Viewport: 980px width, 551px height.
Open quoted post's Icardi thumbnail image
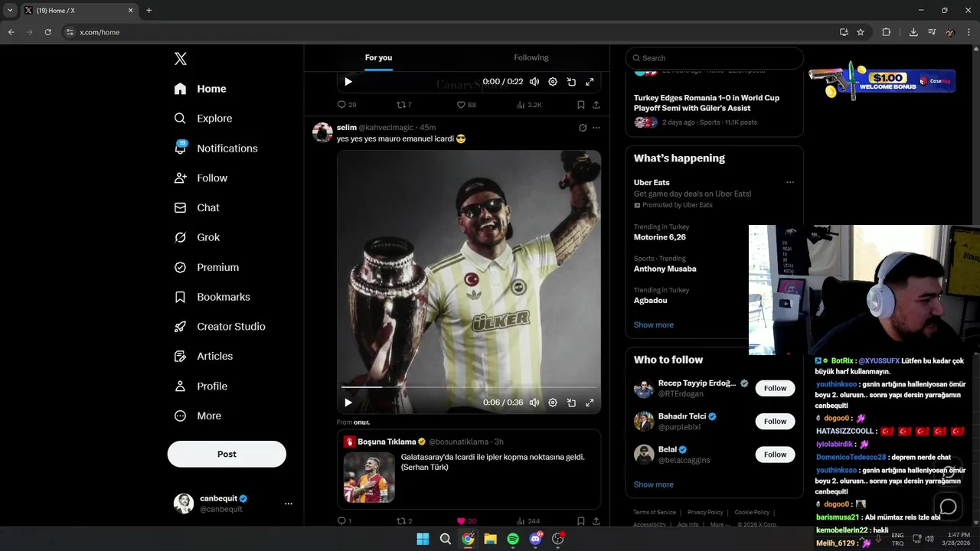click(x=369, y=478)
